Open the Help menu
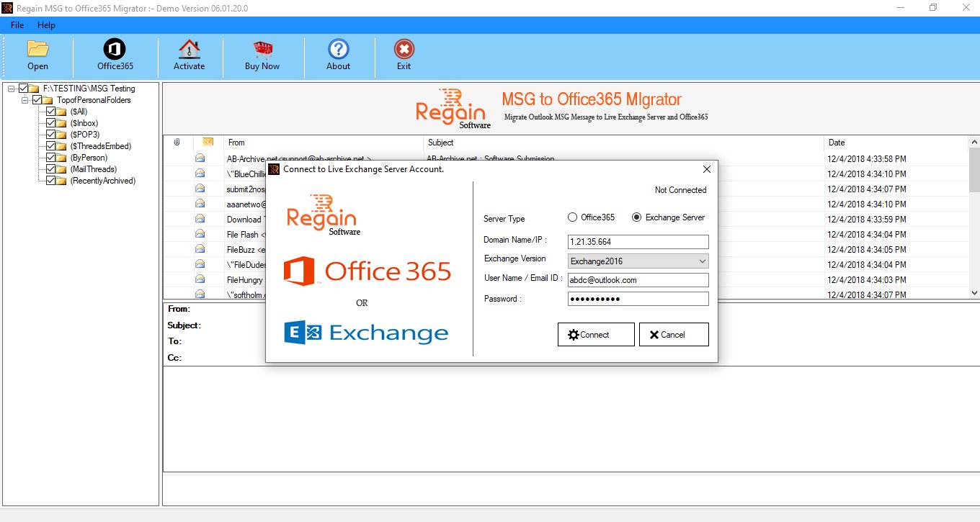This screenshot has height=522, width=980. (46, 25)
